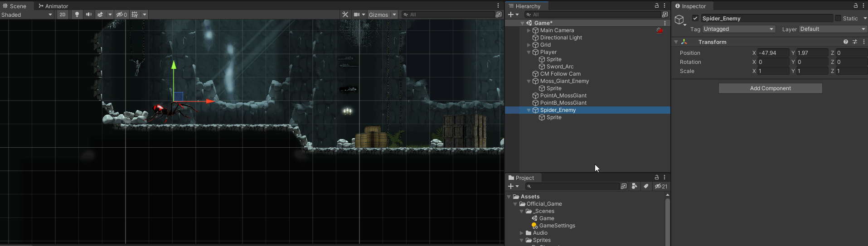Collapse the Moss_Giant_Enemy hierarchy node

[529, 81]
